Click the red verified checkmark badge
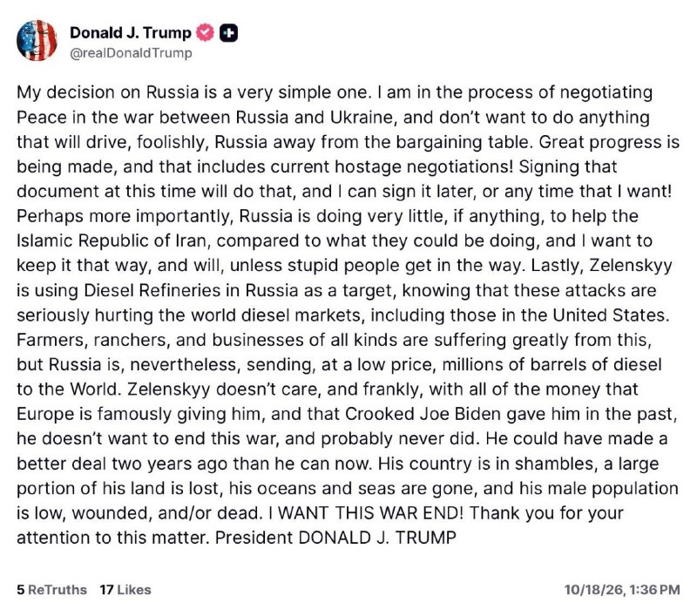 [205, 33]
